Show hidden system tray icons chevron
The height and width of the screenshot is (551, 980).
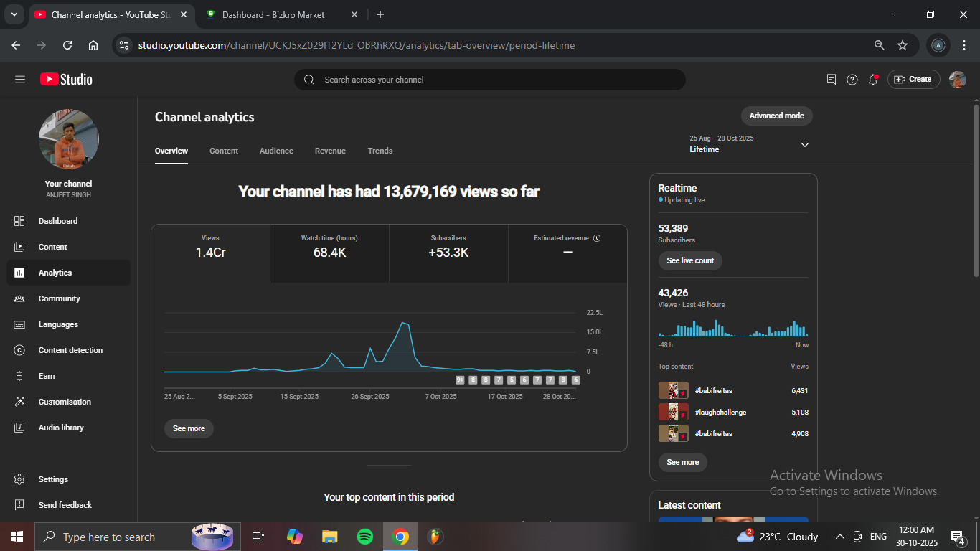point(839,537)
